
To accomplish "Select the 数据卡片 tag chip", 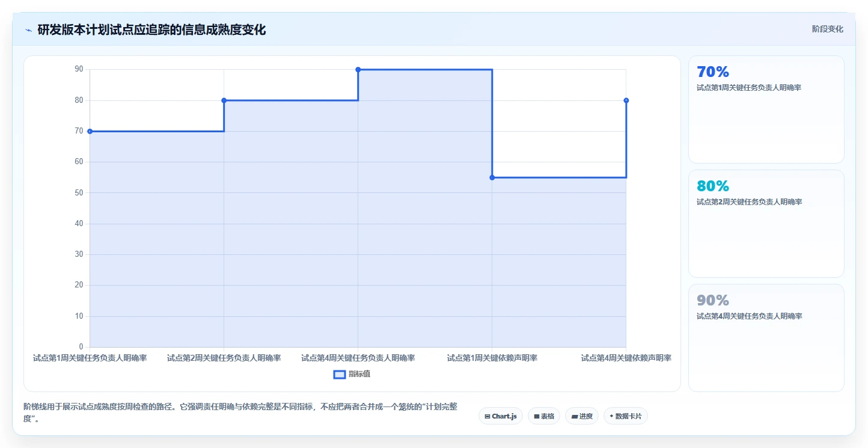I will 626,416.
